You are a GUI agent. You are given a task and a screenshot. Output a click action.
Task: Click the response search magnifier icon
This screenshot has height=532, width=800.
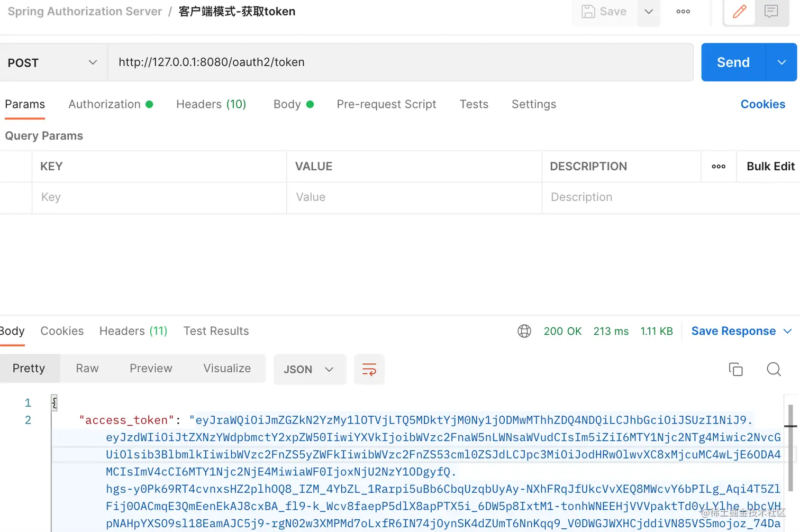pos(774,369)
